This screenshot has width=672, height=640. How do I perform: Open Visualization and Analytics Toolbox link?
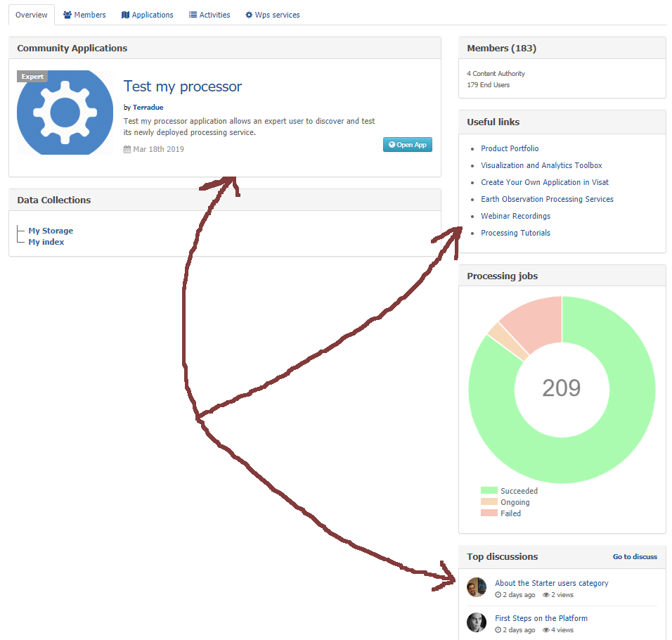point(541,165)
